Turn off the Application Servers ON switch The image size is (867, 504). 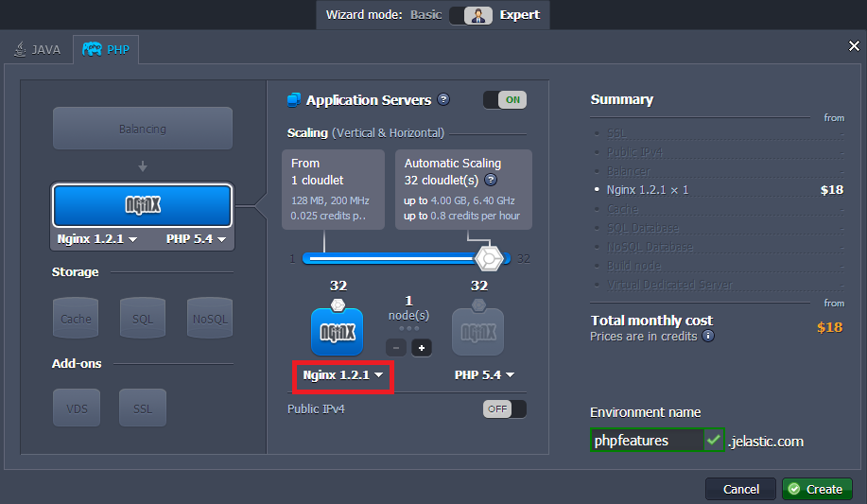coord(504,100)
